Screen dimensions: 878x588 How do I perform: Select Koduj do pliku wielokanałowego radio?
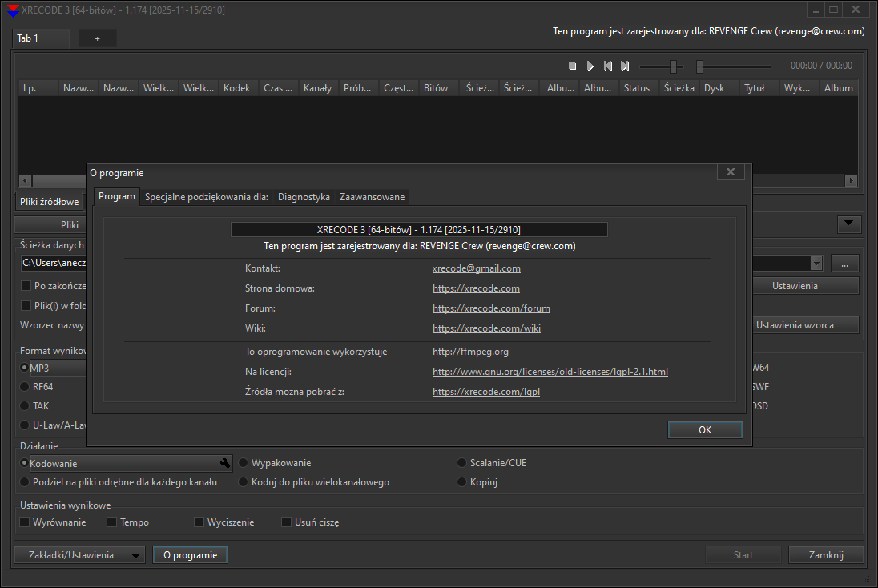[243, 482]
